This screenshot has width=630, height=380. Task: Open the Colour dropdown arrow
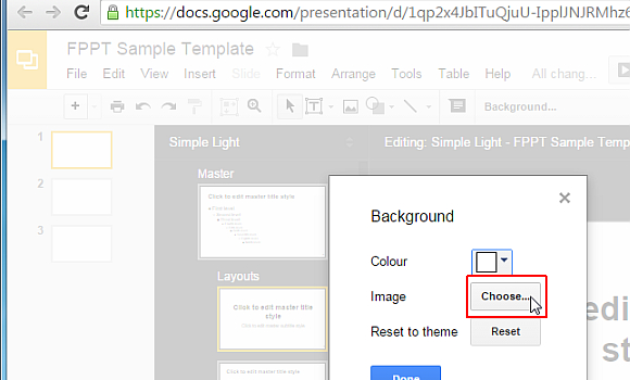point(504,260)
